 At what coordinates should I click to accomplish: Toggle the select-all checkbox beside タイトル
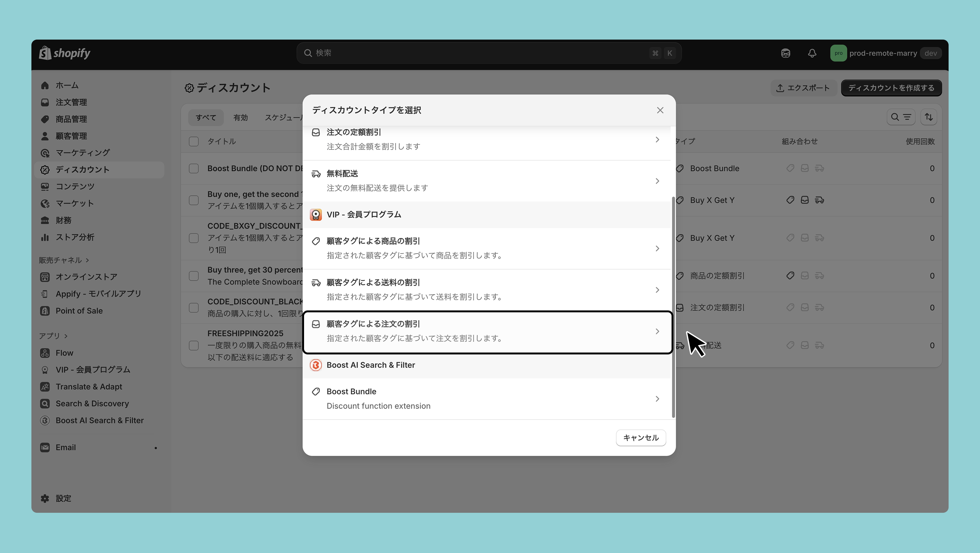pyautogui.click(x=193, y=142)
